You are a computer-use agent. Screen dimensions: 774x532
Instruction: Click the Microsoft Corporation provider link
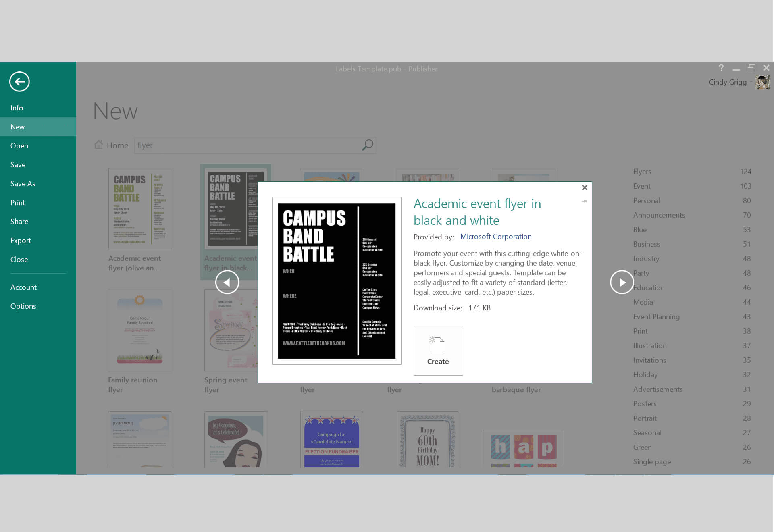coord(496,236)
